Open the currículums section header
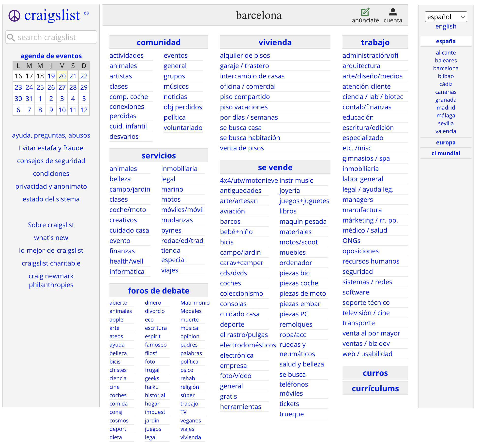The image size is (478, 448). [x=375, y=388]
